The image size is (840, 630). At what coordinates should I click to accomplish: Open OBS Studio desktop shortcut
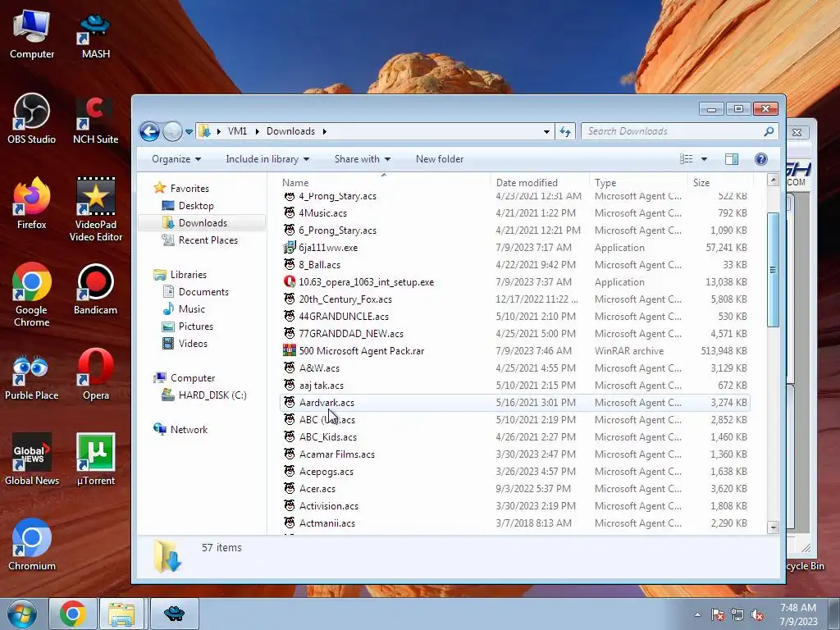pyautogui.click(x=32, y=119)
